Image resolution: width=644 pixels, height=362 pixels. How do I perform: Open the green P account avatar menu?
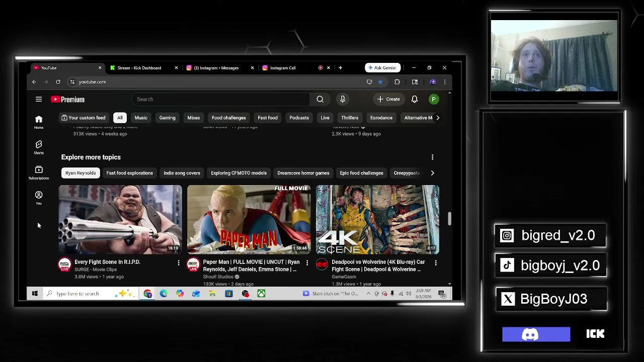coord(433,99)
